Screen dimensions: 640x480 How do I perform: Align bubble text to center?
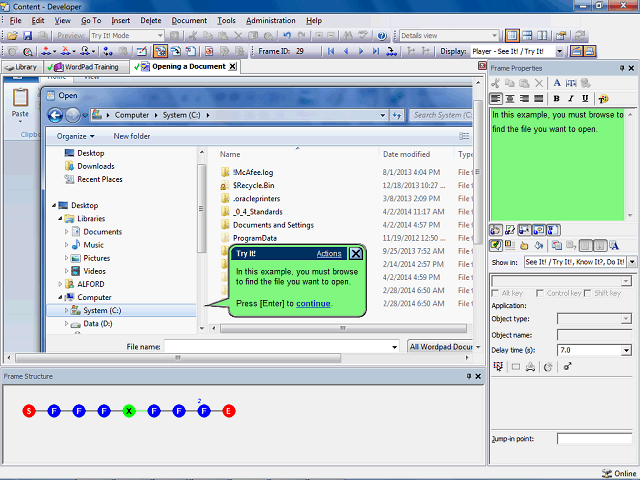pos(510,99)
